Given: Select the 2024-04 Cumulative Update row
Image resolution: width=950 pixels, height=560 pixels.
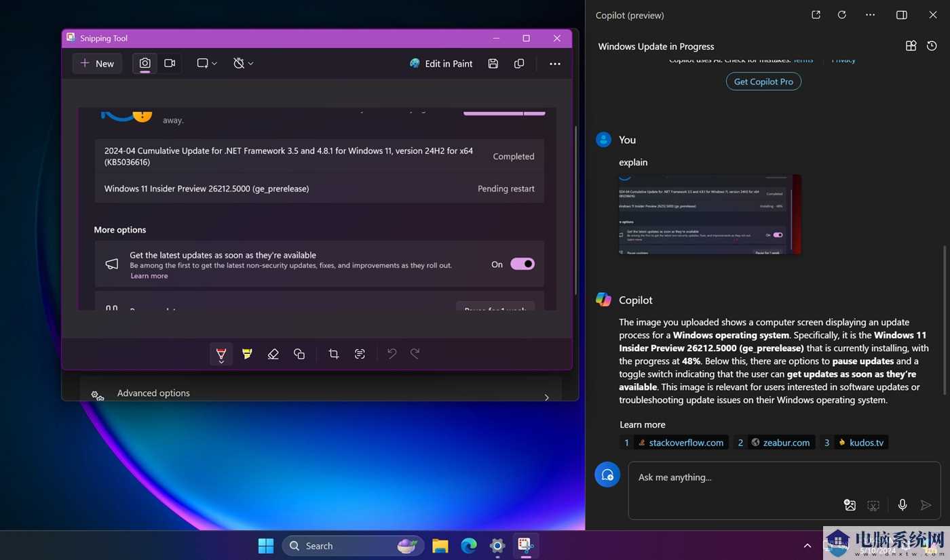Looking at the screenshot, I should coord(319,157).
